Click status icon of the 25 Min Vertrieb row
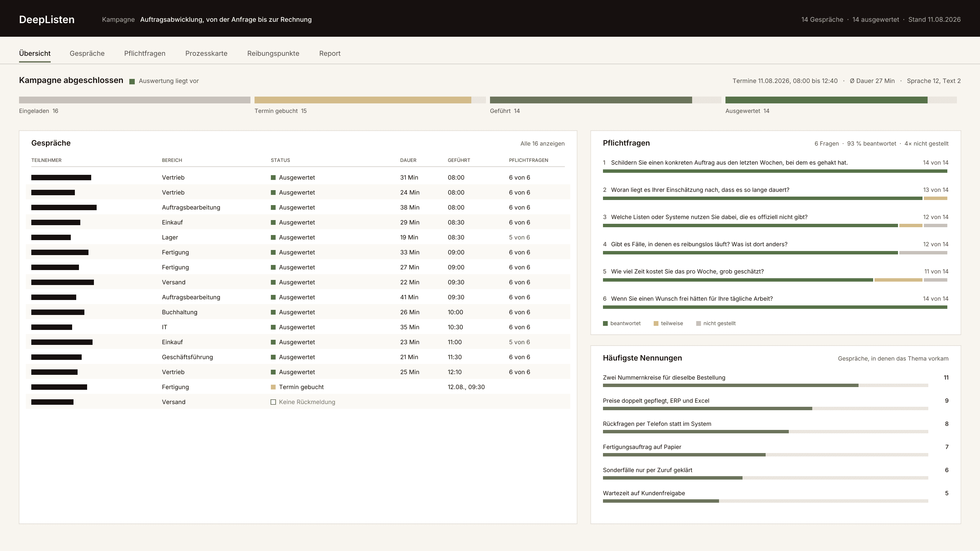 click(273, 372)
